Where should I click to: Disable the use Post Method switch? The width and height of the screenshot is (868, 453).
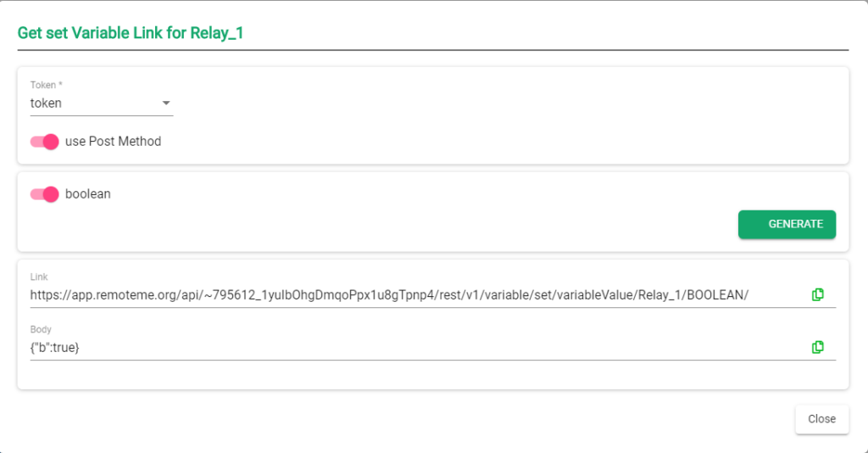coord(45,142)
